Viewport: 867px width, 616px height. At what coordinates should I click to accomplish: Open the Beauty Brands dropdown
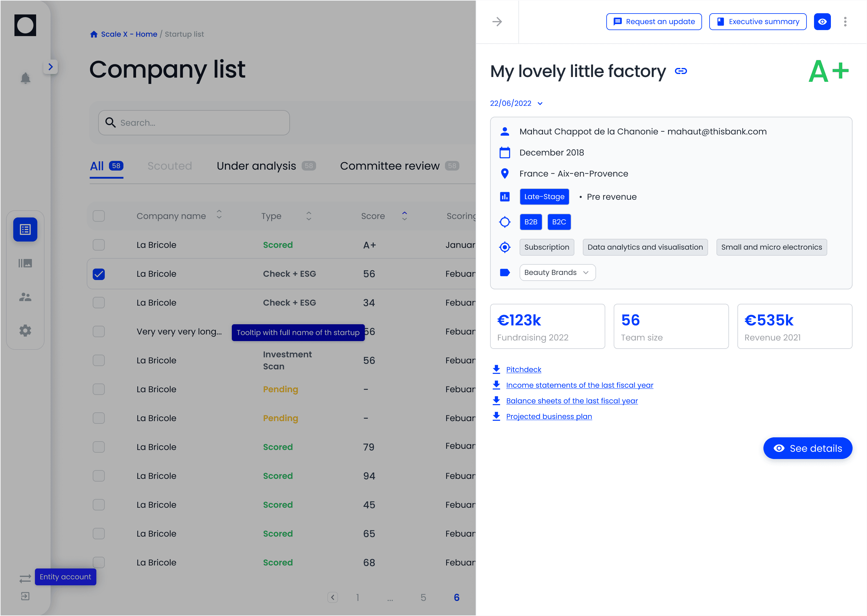(x=557, y=272)
